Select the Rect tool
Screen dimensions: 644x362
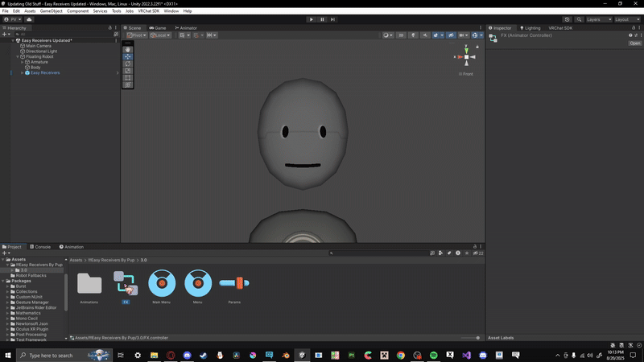127,77
